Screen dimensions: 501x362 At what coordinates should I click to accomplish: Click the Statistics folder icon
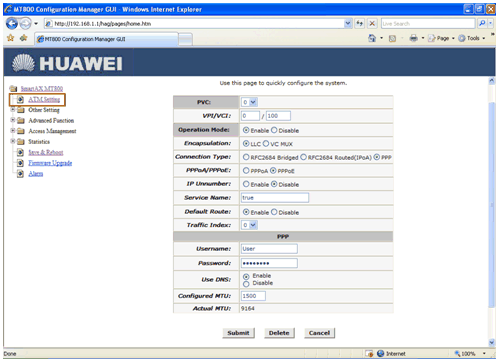[x=21, y=142]
